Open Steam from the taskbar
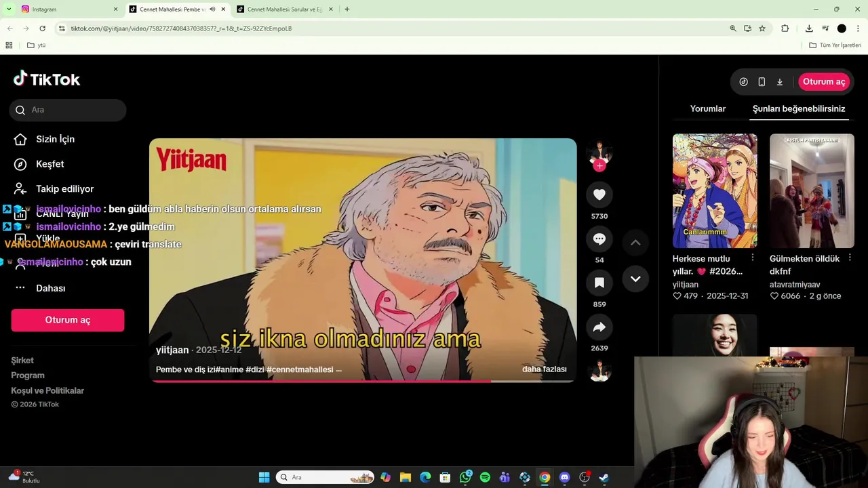The image size is (868, 488). coord(604,477)
